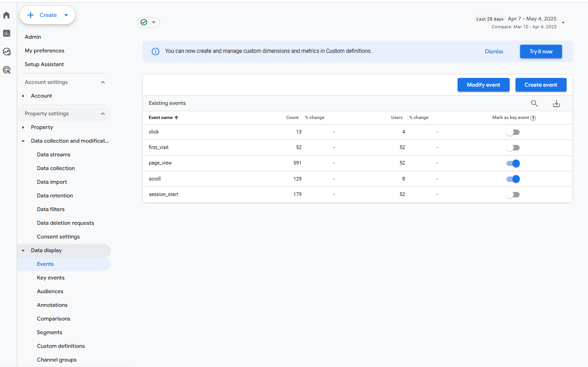
Task: Open the Create dropdown arrow
Action: (x=66, y=15)
